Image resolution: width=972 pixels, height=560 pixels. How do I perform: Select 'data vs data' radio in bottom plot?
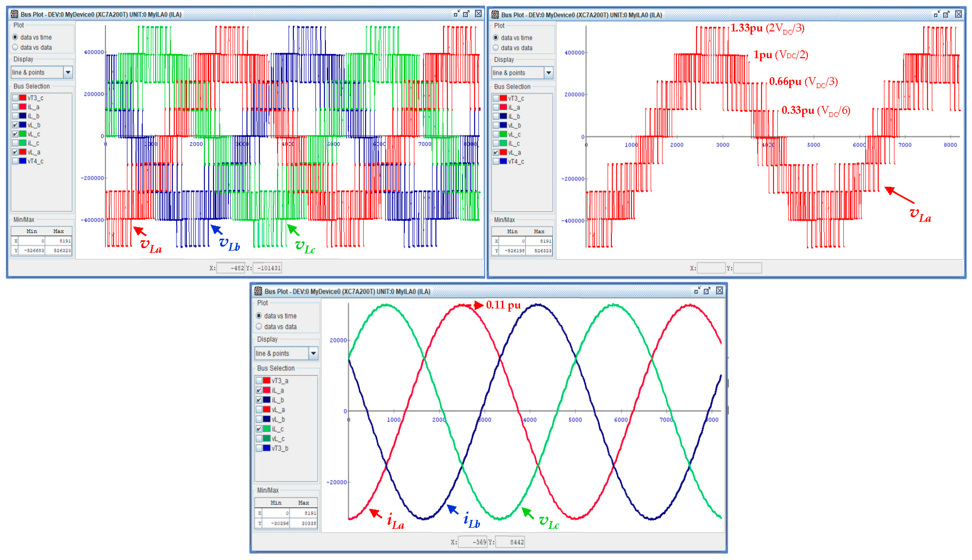pyautogui.click(x=259, y=327)
